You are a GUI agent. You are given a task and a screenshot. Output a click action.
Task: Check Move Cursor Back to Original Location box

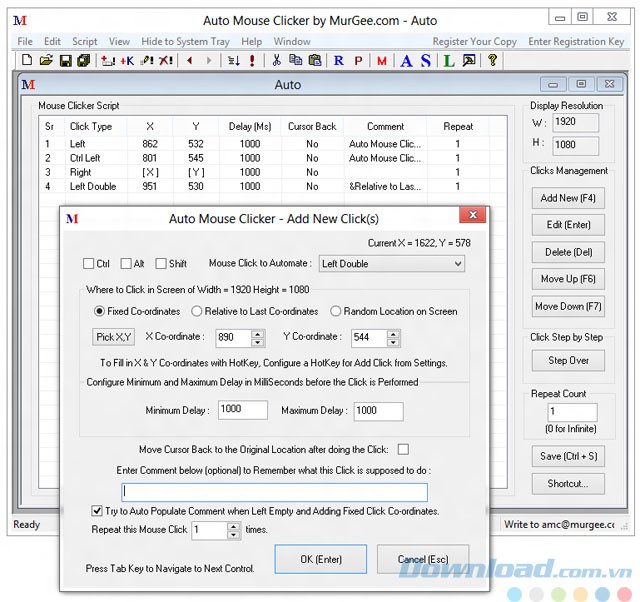pos(403,449)
